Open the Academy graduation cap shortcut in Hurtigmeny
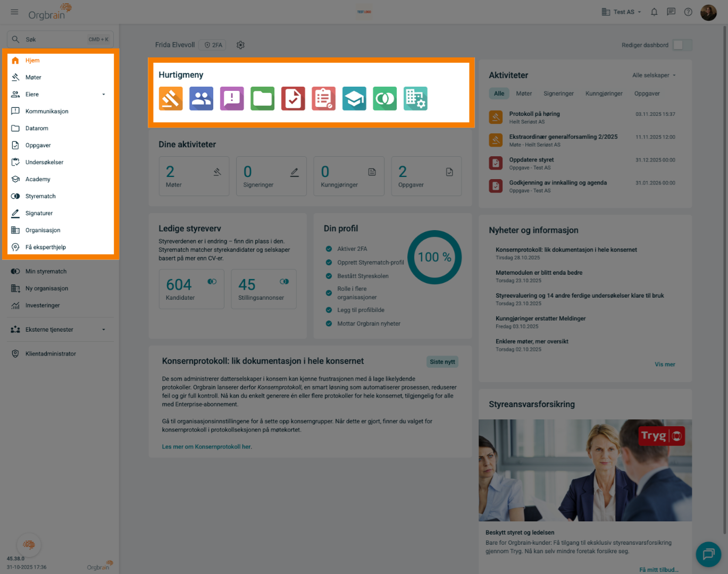The height and width of the screenshot is (574, 728). (x=354, y=98)
